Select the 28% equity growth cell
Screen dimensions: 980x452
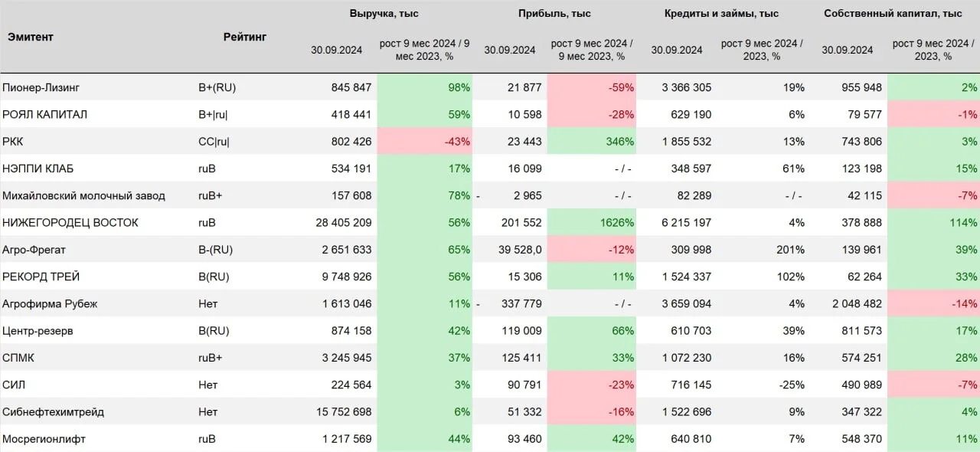click(x=933, y=358)
